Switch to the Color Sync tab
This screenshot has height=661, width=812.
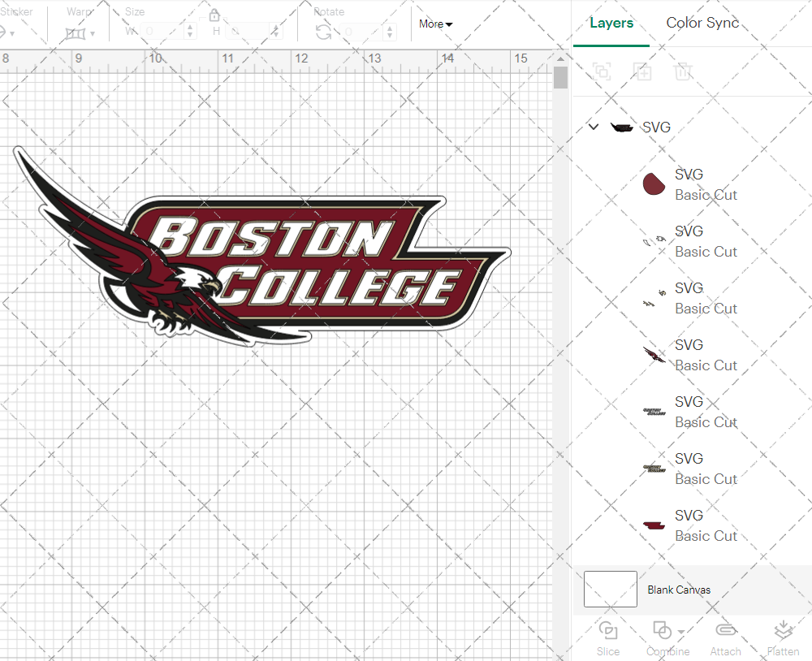point(702,23)
